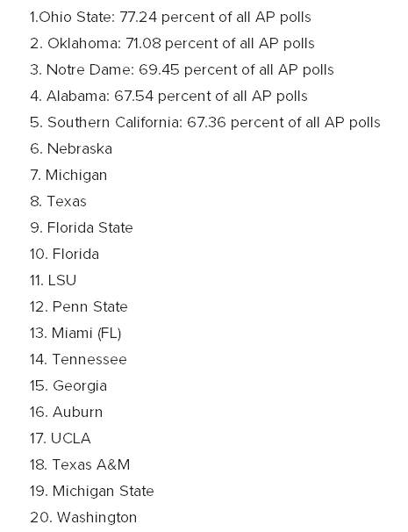Select the Penn State list entry
The width and height of the screenshot is (408, 532).
click(x=79, y=306)
